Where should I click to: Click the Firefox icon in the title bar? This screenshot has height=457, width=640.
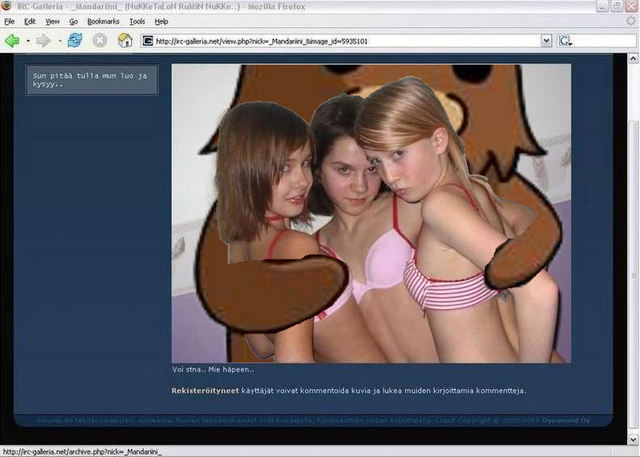pyautogui.click(x=8, y=6)
